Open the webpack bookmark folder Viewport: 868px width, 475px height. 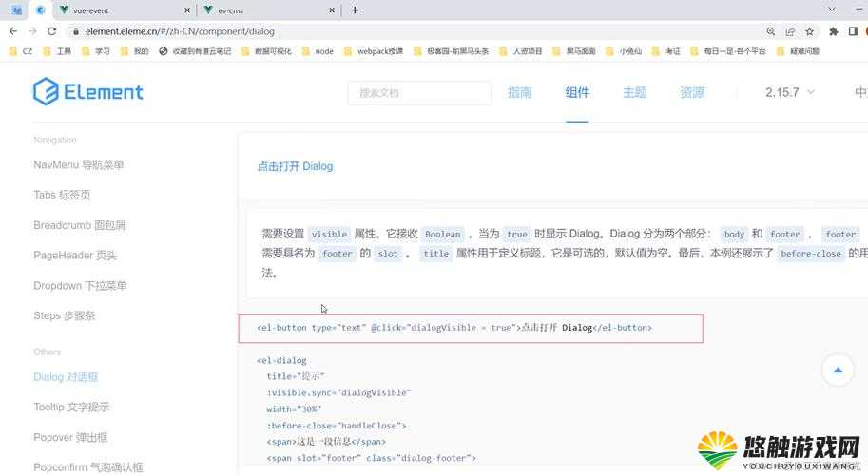374,51
